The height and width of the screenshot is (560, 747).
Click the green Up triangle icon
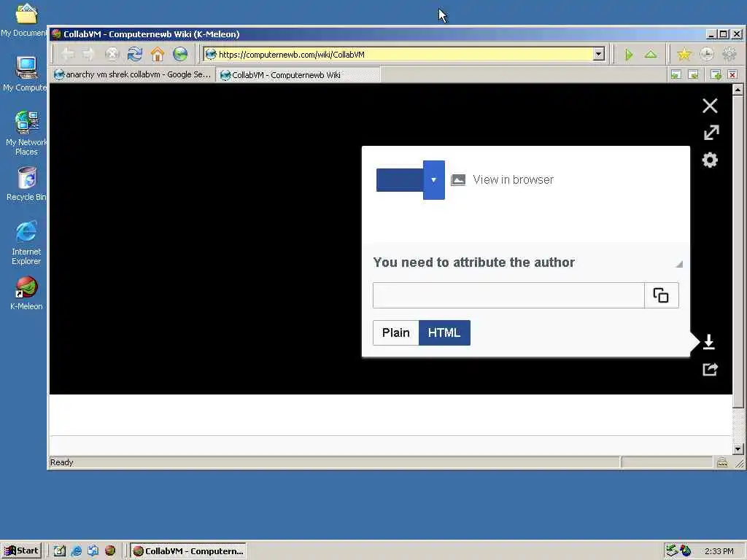coord(651,55)
